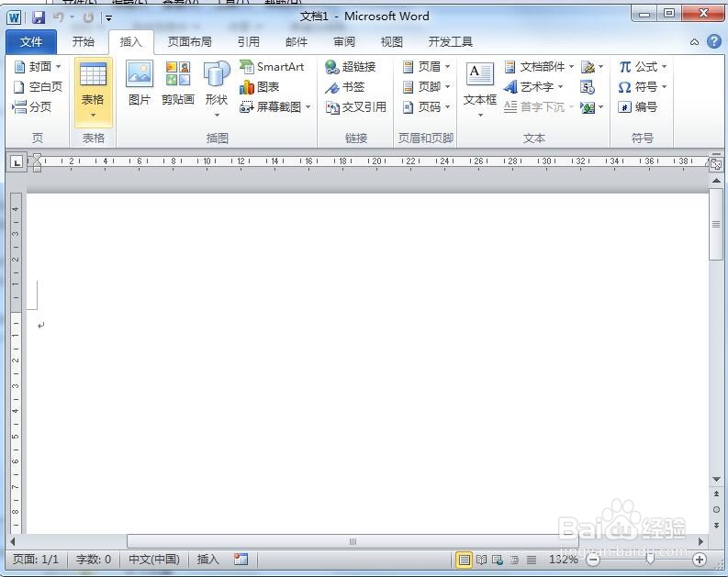Expand the equation (公式) dropdown arrow
Viewport: 728px width, 577px height.
coord(665,67)
